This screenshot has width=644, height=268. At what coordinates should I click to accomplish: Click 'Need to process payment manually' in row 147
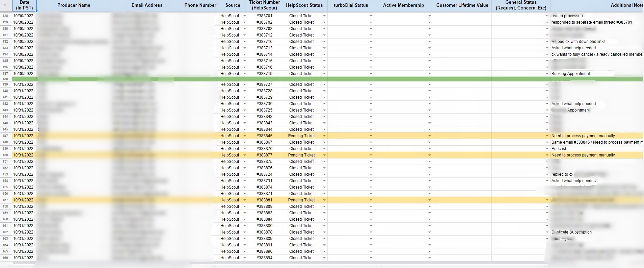pos(583,136)
